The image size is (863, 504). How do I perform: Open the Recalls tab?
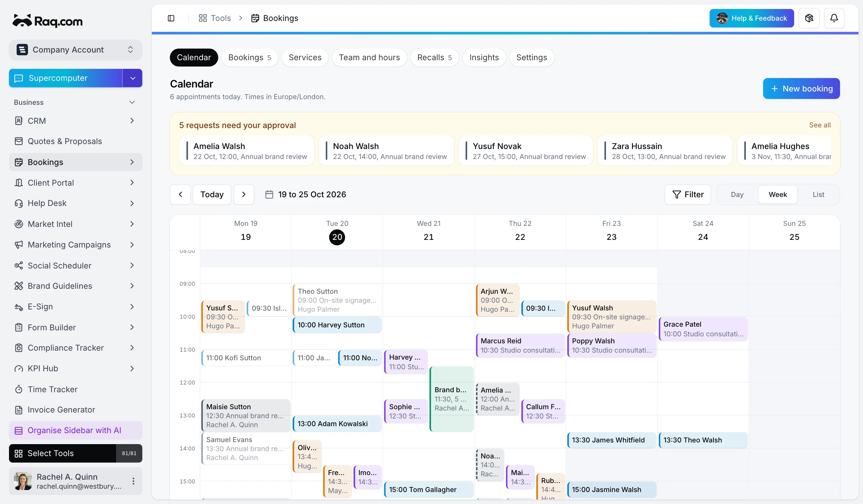434,58
